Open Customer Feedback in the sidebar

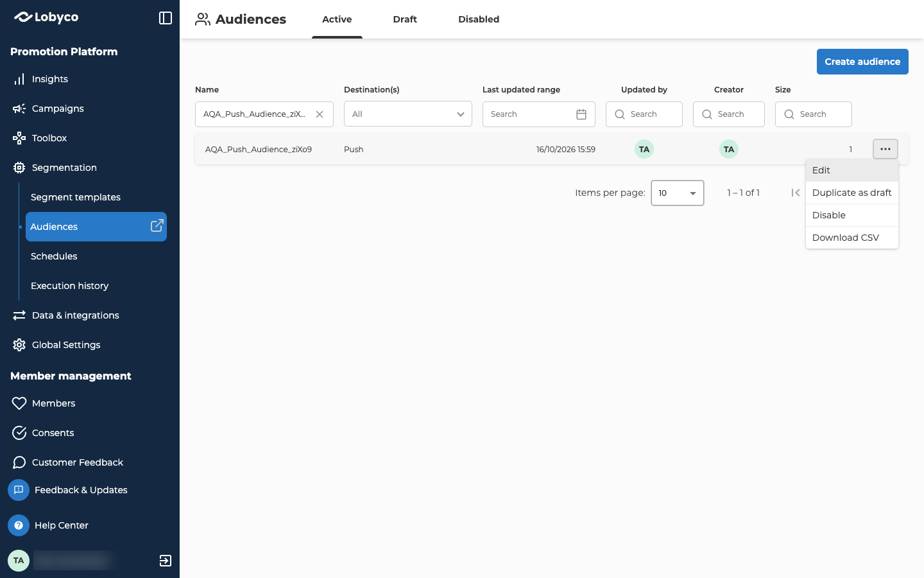pyautogui.click(x=78, y=462)
